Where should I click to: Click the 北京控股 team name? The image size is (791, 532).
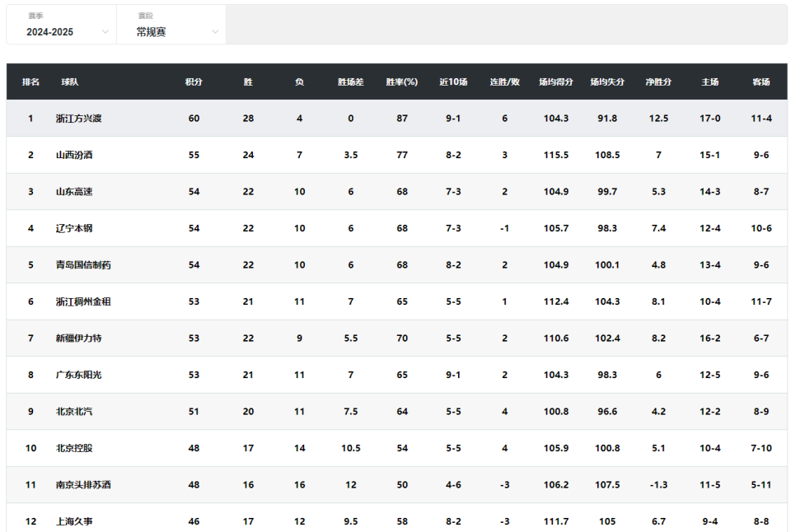pyautogui.click(x=74, y=448)
